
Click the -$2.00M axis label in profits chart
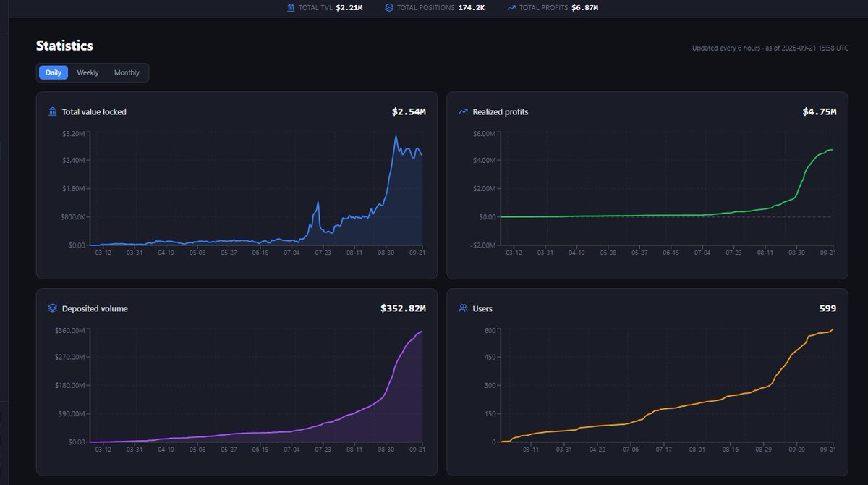point(482,245)
